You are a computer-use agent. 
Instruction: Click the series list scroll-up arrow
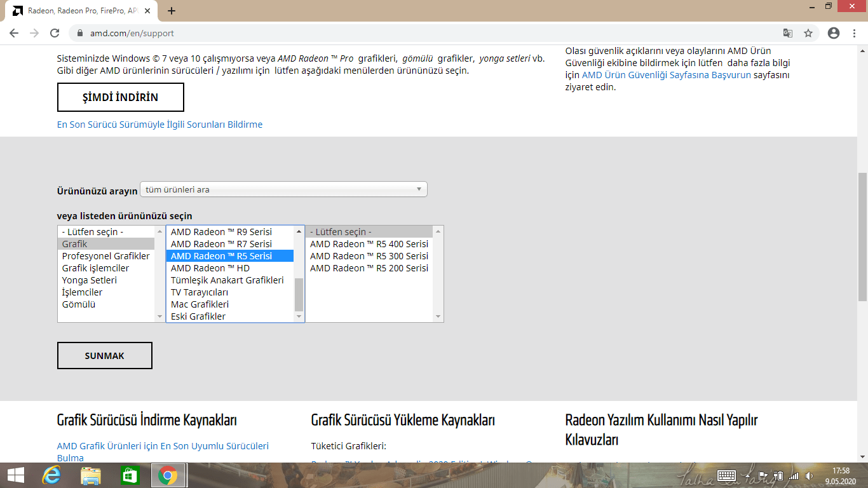point(299,231)
